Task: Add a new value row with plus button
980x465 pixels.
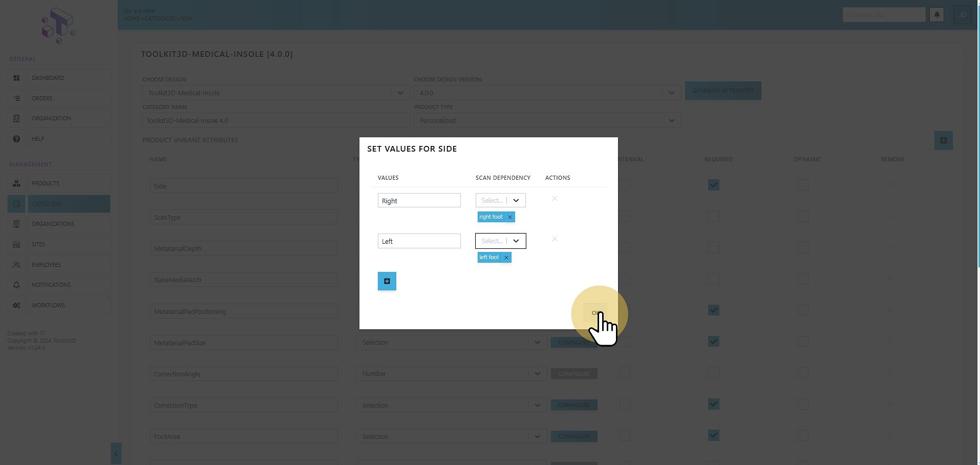Action: pos(387,281)
